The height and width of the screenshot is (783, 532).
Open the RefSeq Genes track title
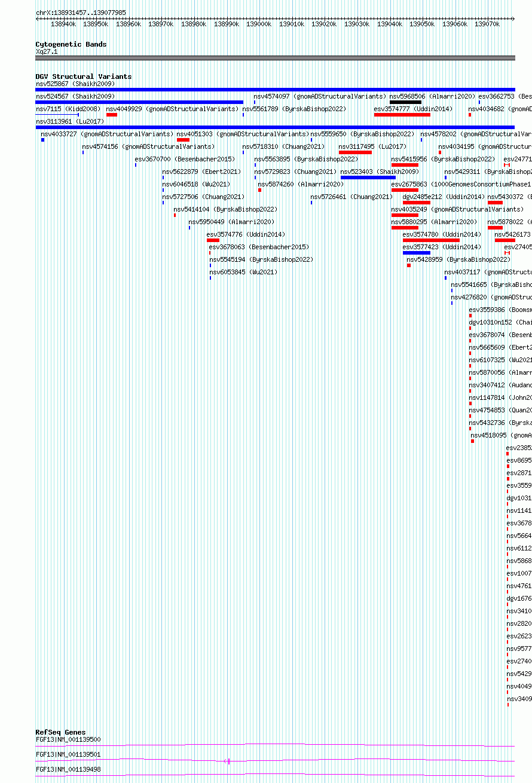(x=60, y=732)
